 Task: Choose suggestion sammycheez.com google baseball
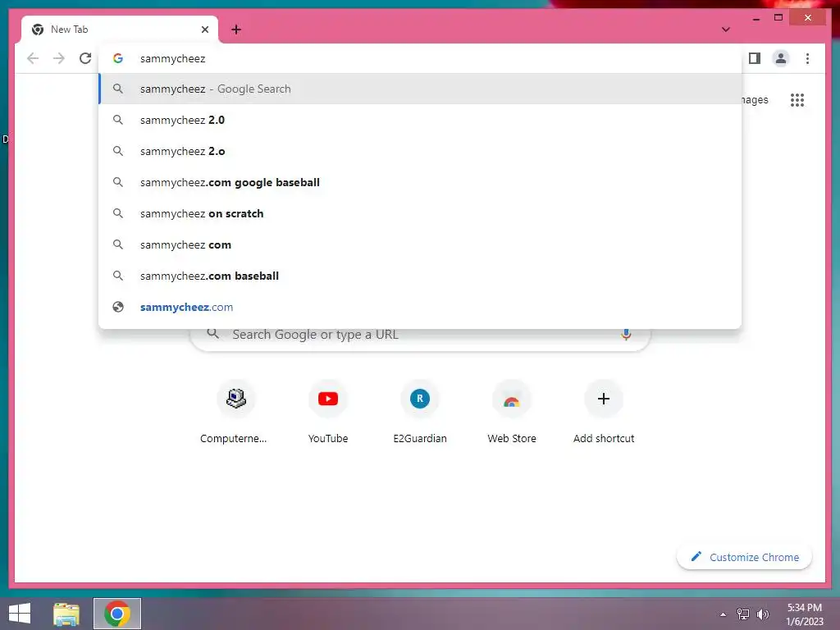pyautogui.click(x=420, y=182)
